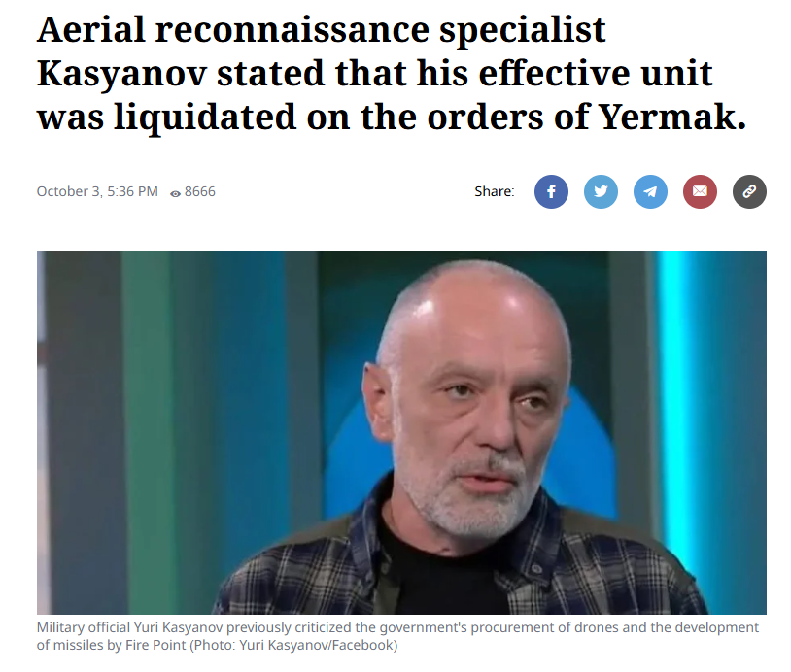Click the October 3, 5:36 PM timestamp

[97, 191]
